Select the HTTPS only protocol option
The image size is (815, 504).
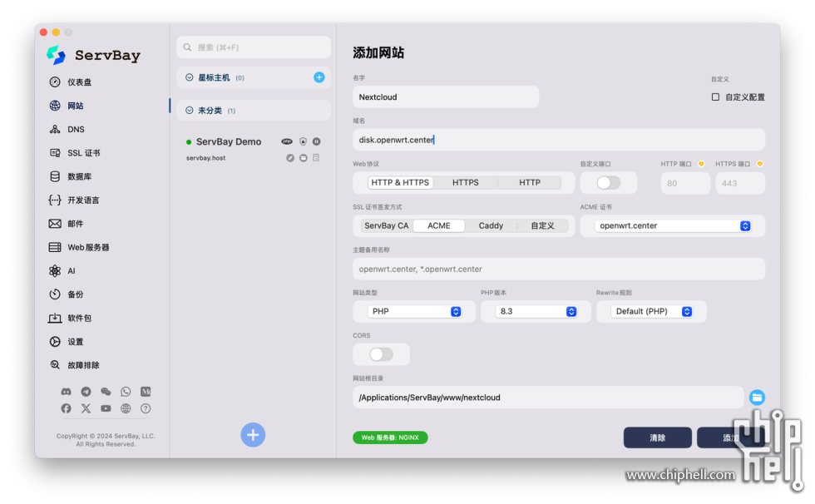465,182
